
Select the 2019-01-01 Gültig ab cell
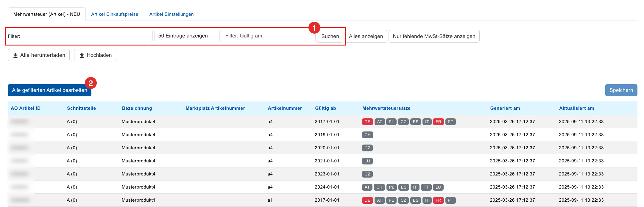pyautogui.click(x=327, y=135)
